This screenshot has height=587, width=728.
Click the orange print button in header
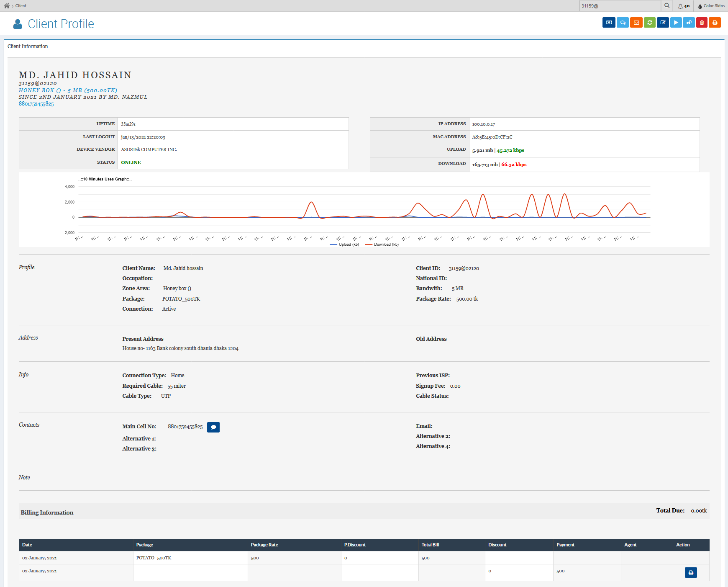(x=715, y=23)
